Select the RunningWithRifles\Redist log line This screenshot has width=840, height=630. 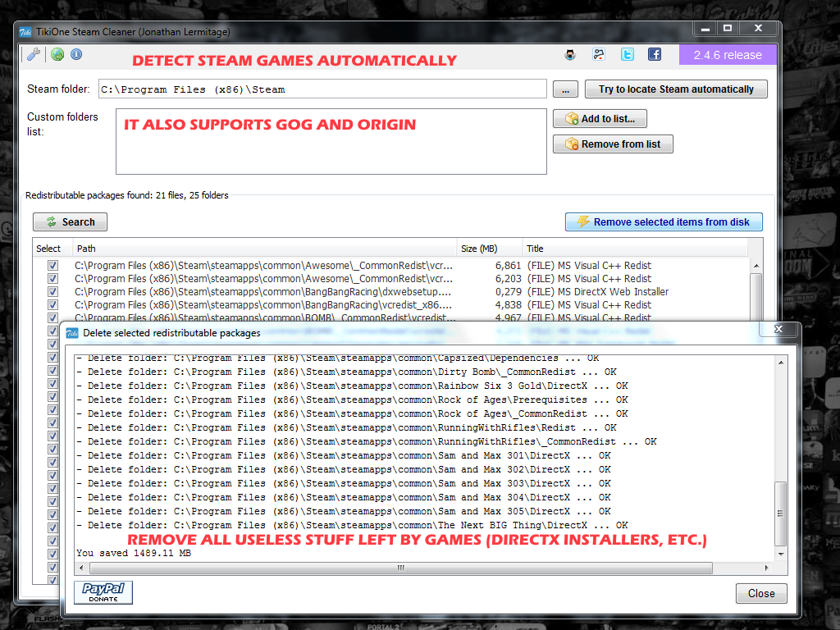pyautogui.click(x=347, y=427)
